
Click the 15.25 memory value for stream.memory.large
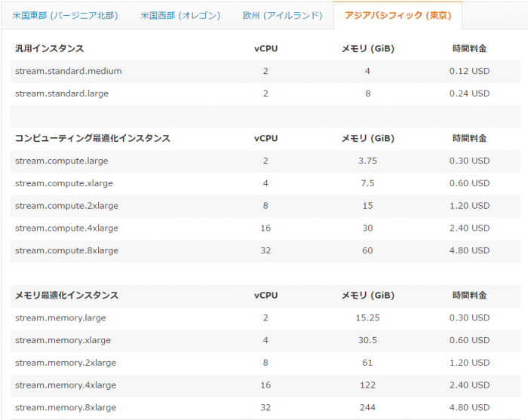367,318
